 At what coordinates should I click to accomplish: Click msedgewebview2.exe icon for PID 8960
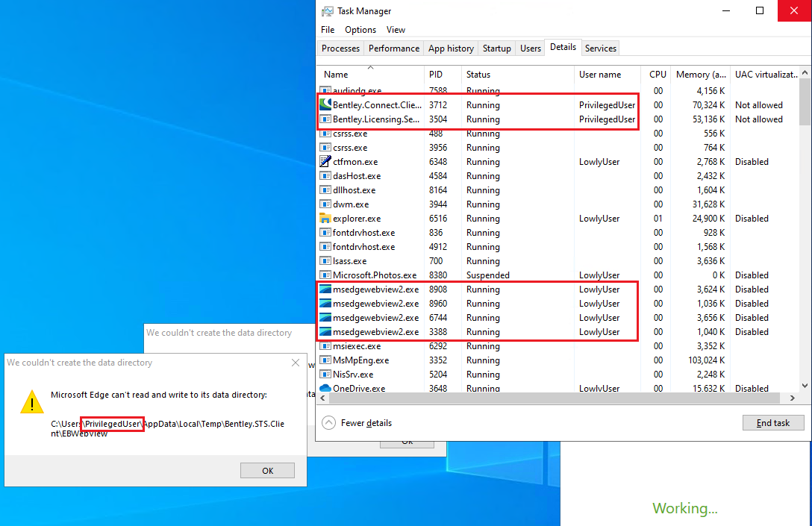click(325, 304)
